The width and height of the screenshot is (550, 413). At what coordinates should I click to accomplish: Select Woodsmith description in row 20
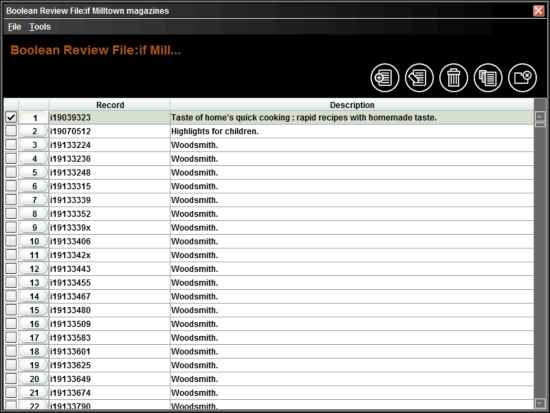click(194, 379)
